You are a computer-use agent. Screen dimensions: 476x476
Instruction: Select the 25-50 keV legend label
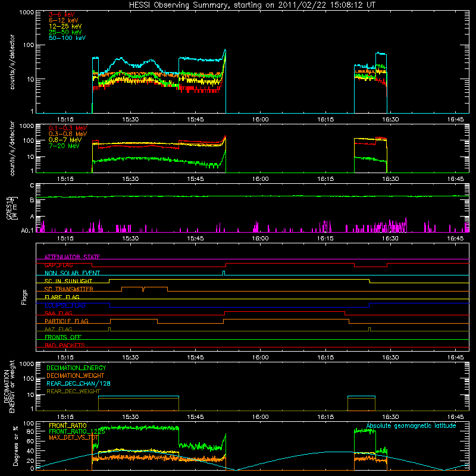tap(65, 32)
